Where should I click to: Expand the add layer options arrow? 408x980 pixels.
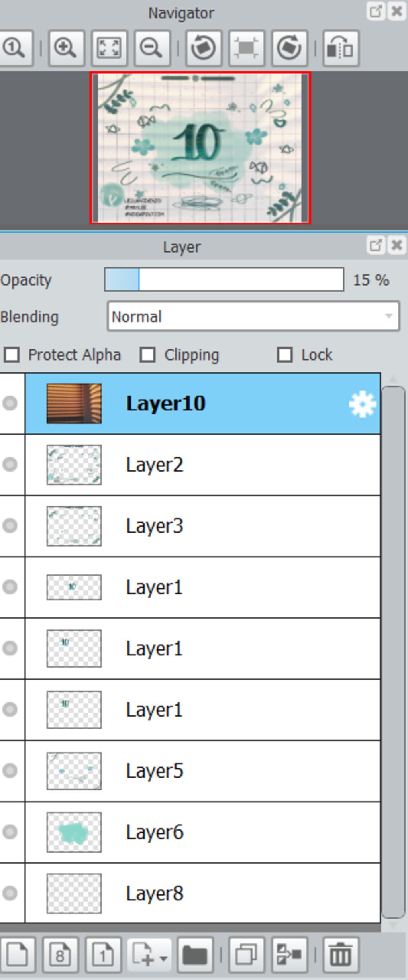pyautogui.click(x=163, y=956)
